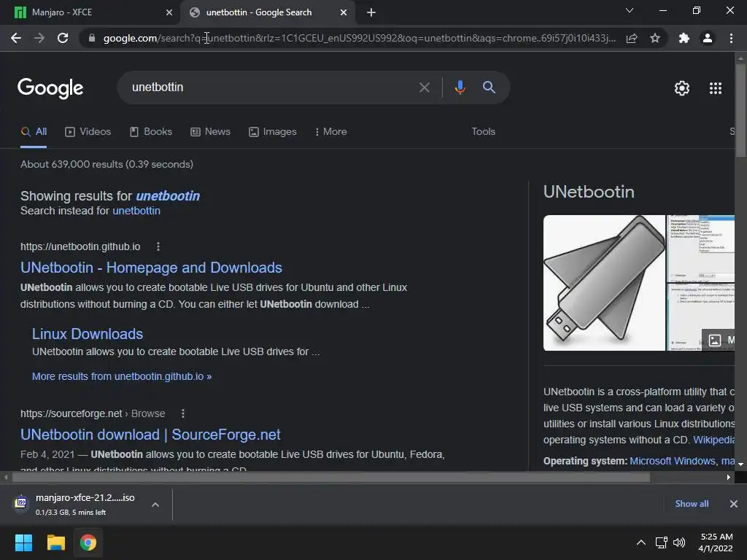Click the address bar URL
This screenshot has width=747, height=560.
359,38
